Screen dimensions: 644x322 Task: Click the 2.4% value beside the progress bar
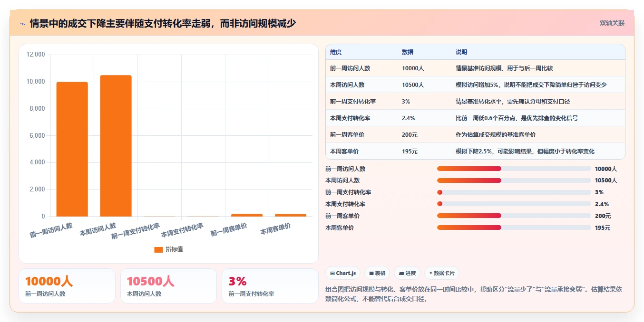602,204
